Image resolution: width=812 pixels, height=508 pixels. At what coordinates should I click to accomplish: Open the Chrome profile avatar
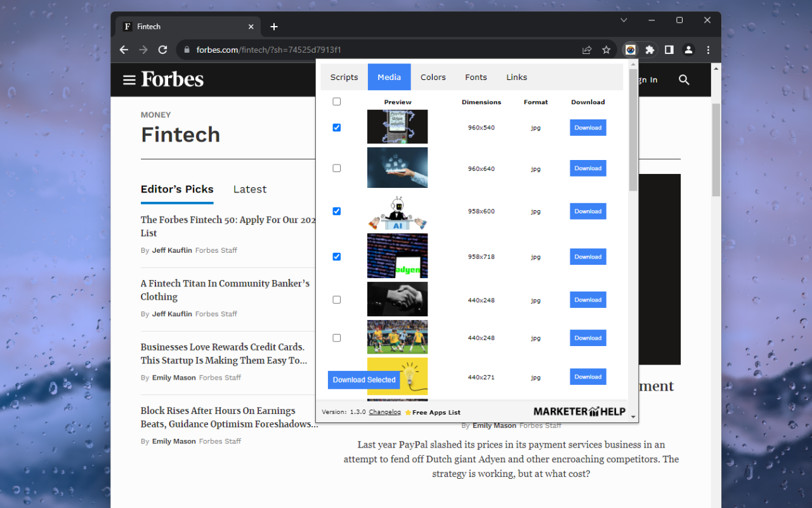688,50
